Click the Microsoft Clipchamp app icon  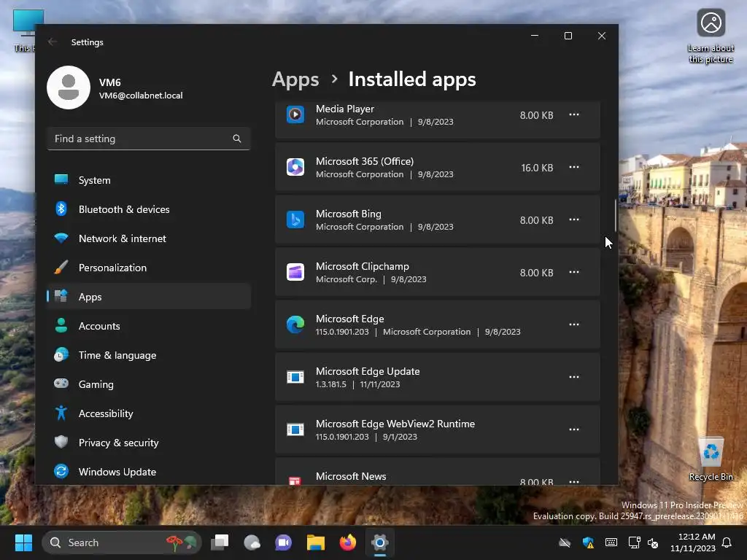[x=295, y=273]
